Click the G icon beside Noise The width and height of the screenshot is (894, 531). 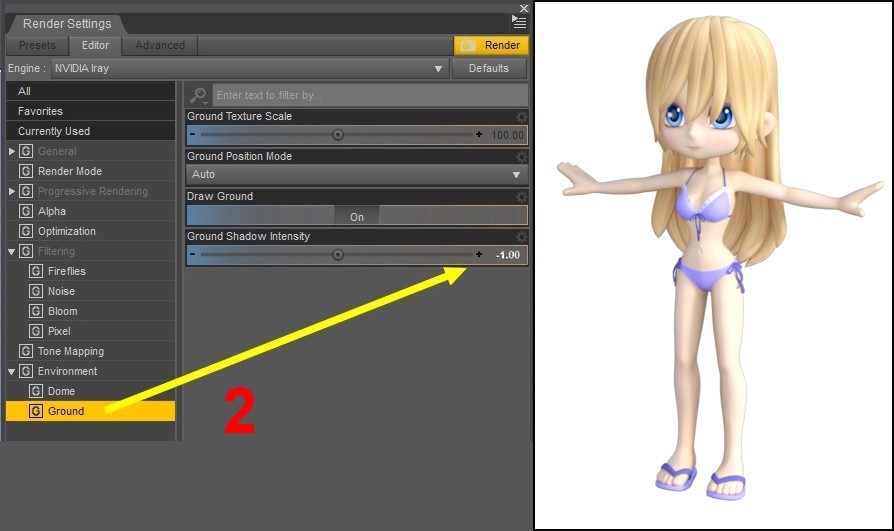click(x=36, y=291)
